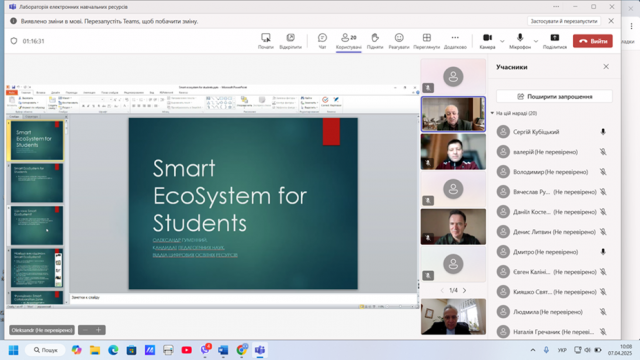Select the highlighted active speaker video tile
This screenshot has height=360, width=640.
[453, 114]
